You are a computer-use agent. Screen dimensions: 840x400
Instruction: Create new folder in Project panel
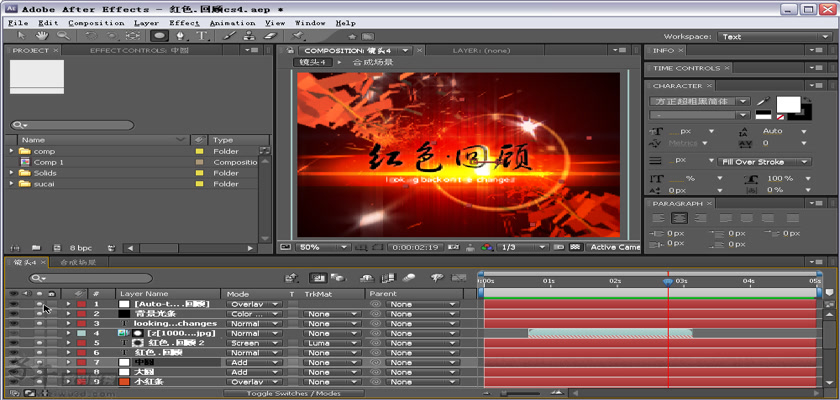(36, 248)
